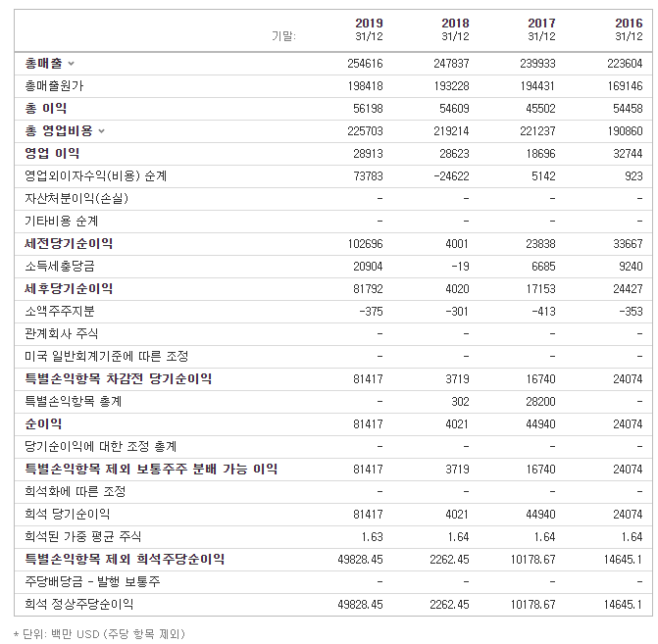Select 2019 소득세충당금 value 20904
The height and width of the screenshot is (644, 658).
click(368, 267)
